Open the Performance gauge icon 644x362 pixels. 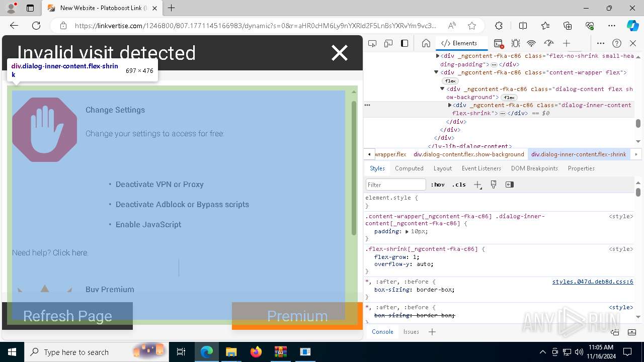(549, 43)
